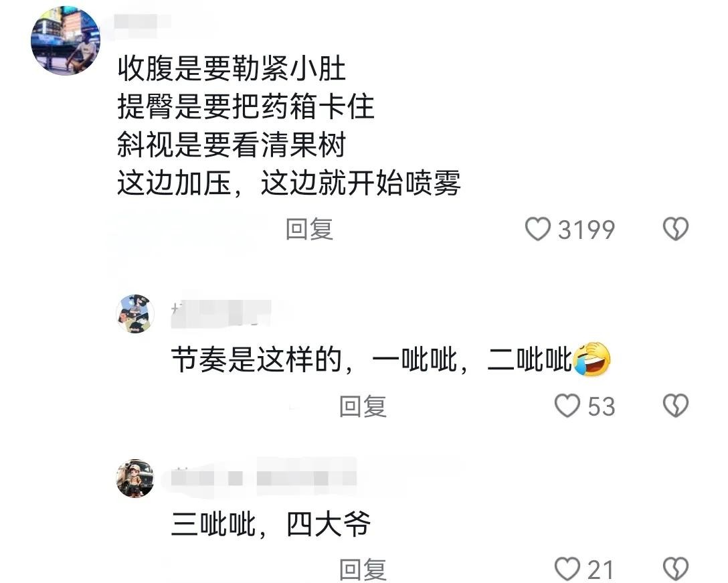Viewport: 728px width, 583px height.
Task: Like the comment with 53 likes
Action: click(x=567, y=406)
